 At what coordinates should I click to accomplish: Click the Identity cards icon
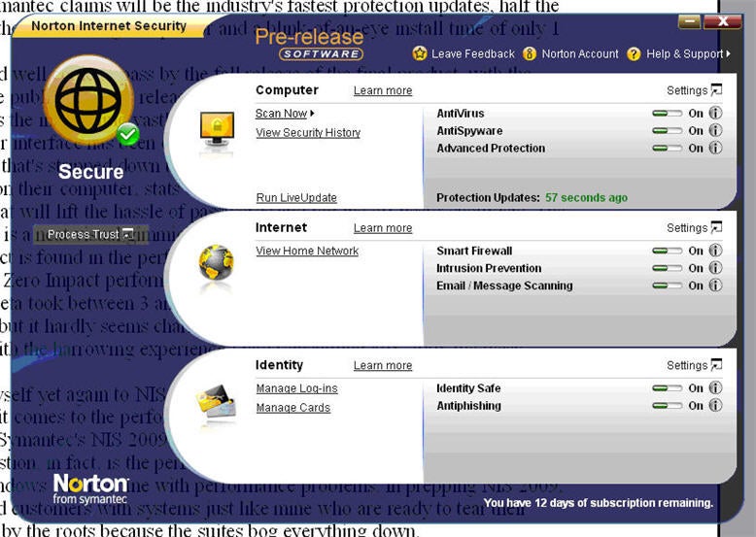pyautogui.click(x=216, y=400)
